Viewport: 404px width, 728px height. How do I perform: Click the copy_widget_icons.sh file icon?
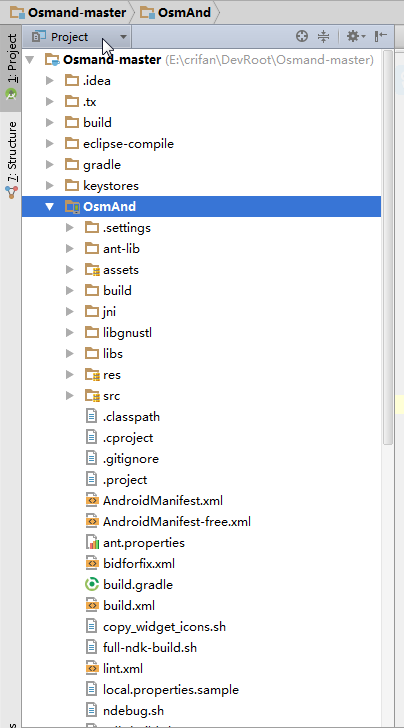(x=92, y=626)
